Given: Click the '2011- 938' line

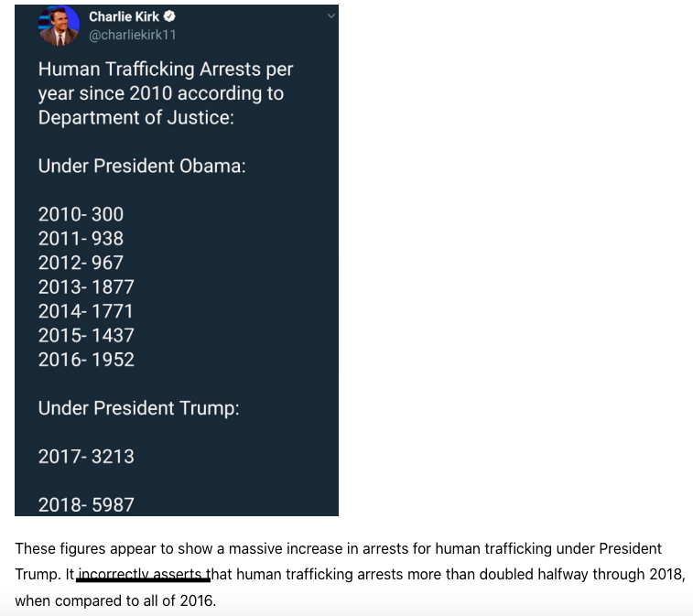Looking at the screenshot, I should click(81, 239).
